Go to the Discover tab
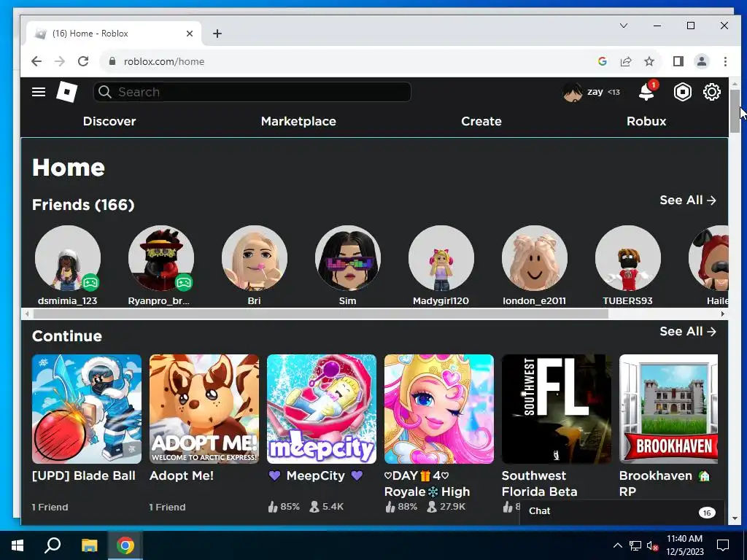This screenshot has height=560, width=747. pos(109,121)
